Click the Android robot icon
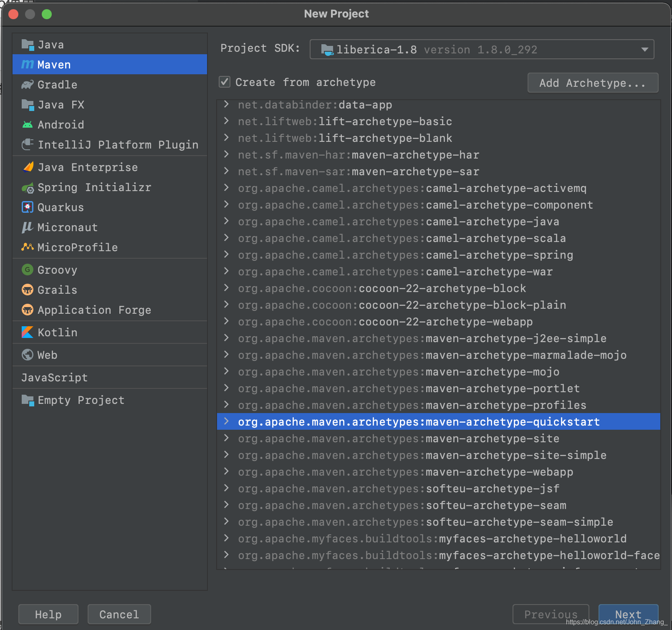Image resolution: width=672 pixels, height=630 pixels. (x=28, y=125)
